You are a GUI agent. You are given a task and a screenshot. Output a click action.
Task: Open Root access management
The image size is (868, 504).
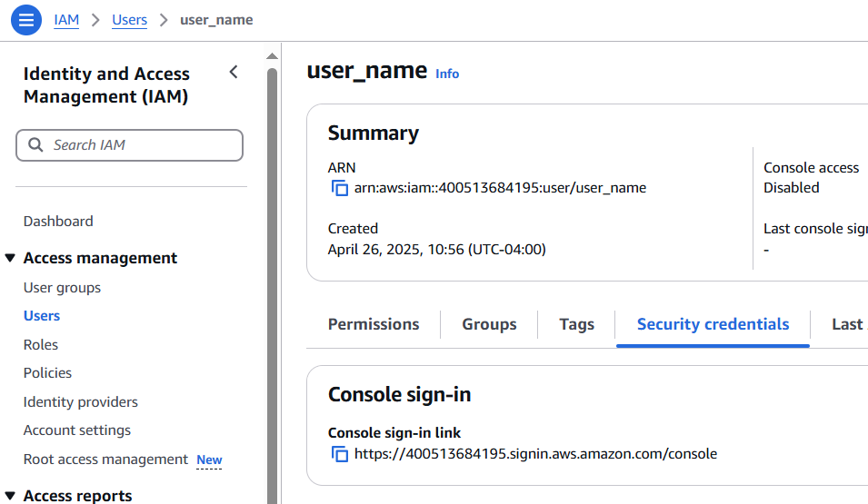tap(105, 460)
